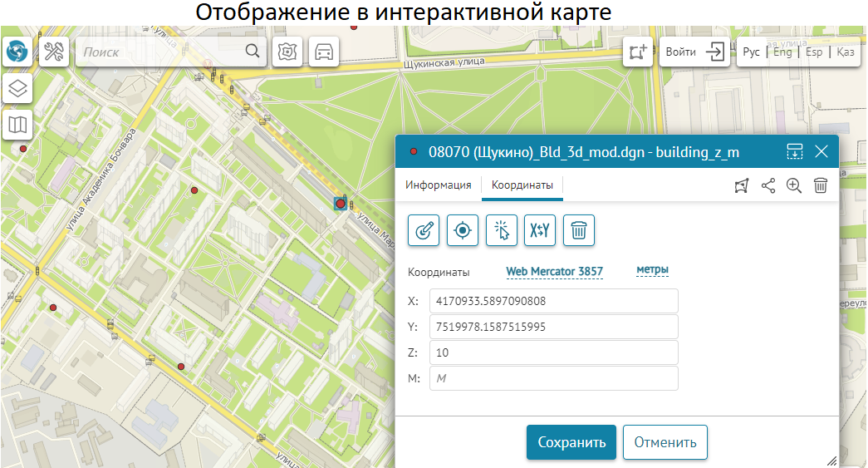Open the map tools wrench icon
The image size is (868, 468).
[x=54, y=52]
